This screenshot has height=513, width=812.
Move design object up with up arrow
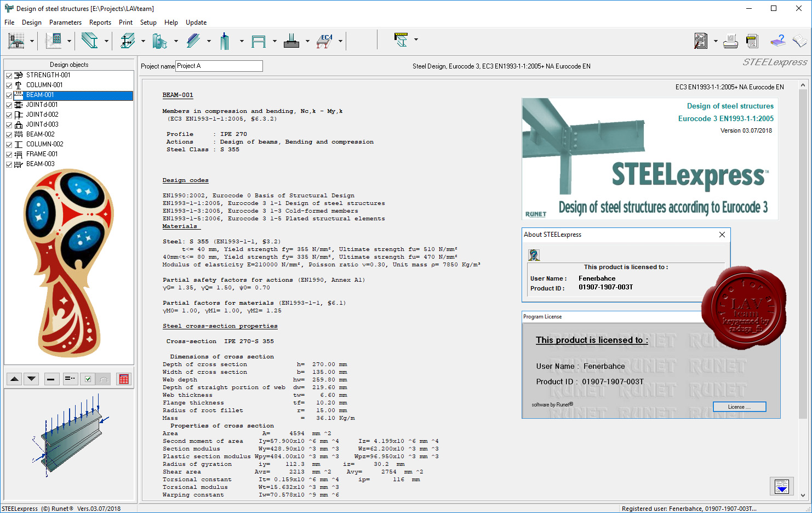(x=15, y=379)
